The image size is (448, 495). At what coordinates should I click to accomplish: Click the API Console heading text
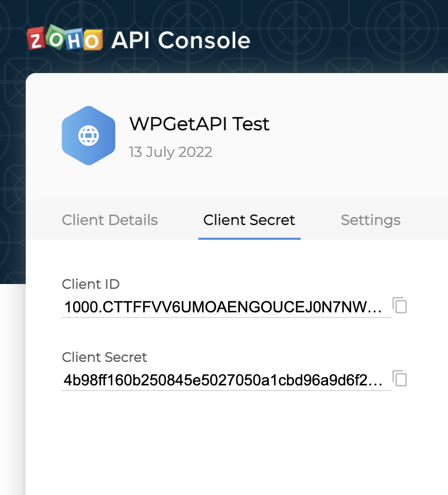pos(181,40)
